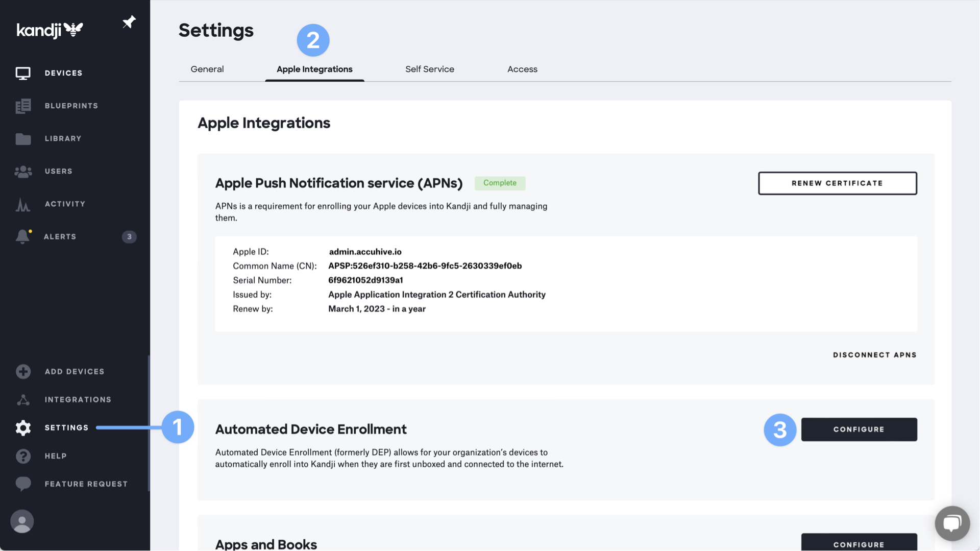Open the Access tab
The image size is (980, 551).
coord(522,69)
